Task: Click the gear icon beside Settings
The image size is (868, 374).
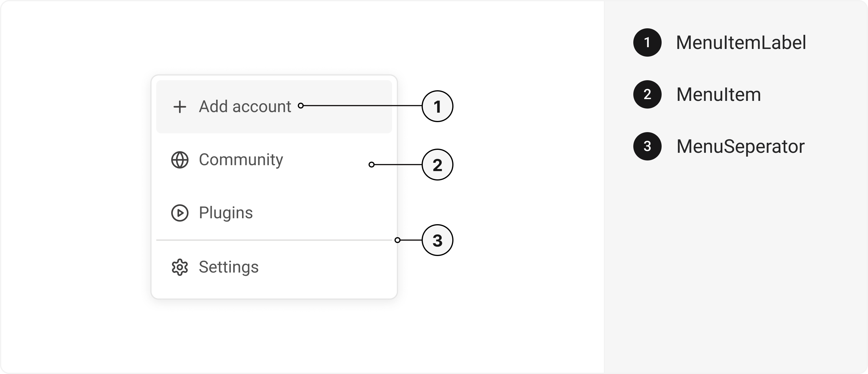Action: coord(180,267)
